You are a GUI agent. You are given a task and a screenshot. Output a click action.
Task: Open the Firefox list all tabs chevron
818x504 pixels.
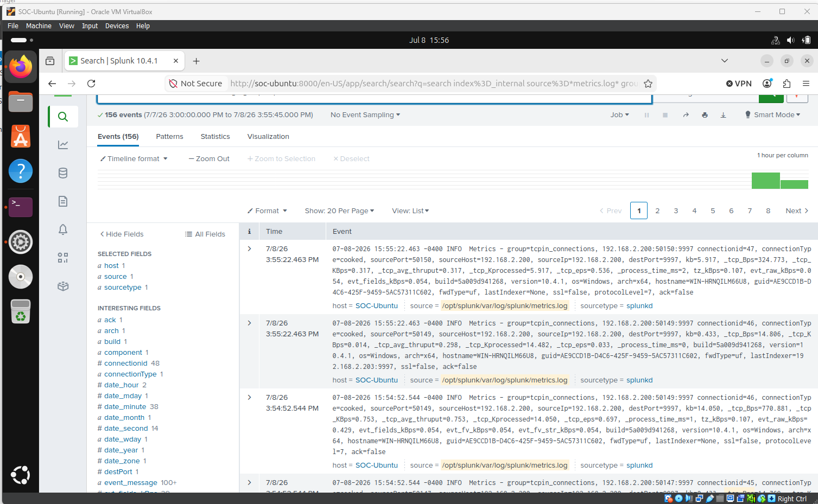725,61
